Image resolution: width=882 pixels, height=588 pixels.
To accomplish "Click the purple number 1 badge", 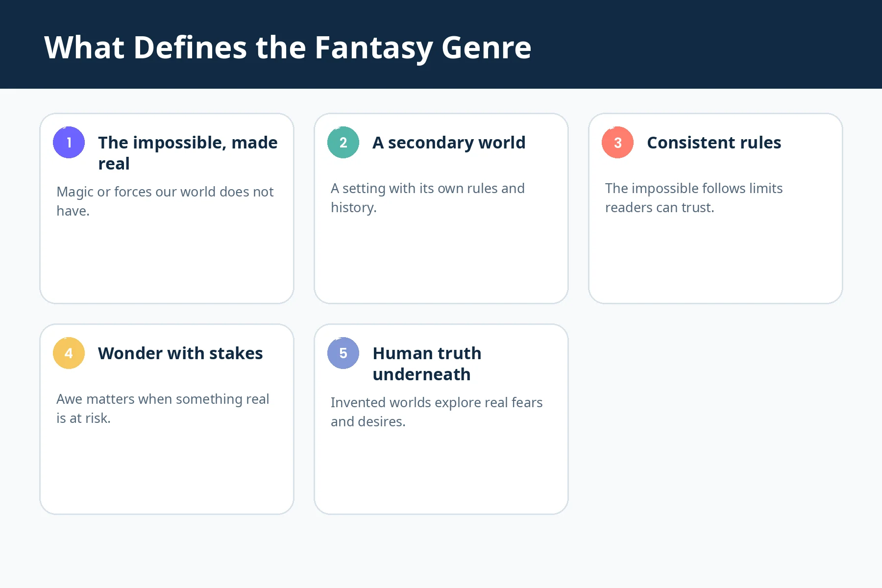I will coord(69,142).
